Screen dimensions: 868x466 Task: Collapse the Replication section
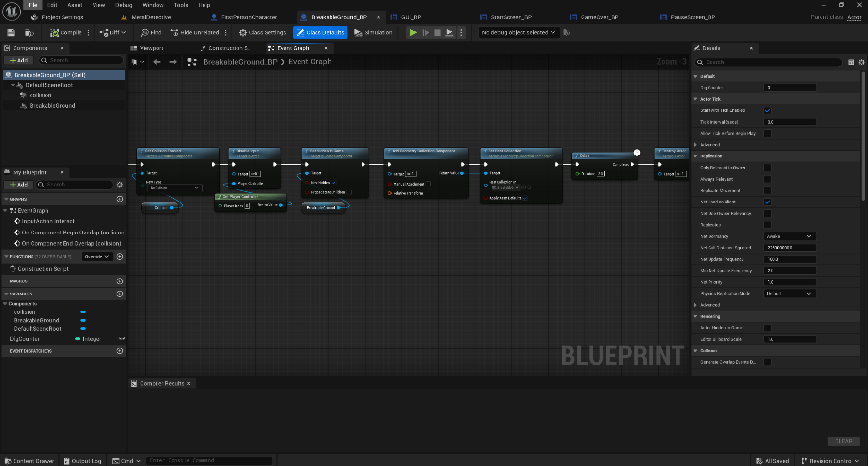[x=696, y=156]
